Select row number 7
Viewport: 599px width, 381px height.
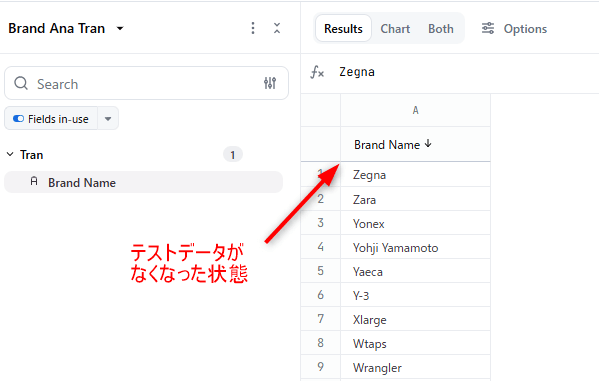click(x=321, y=319)
